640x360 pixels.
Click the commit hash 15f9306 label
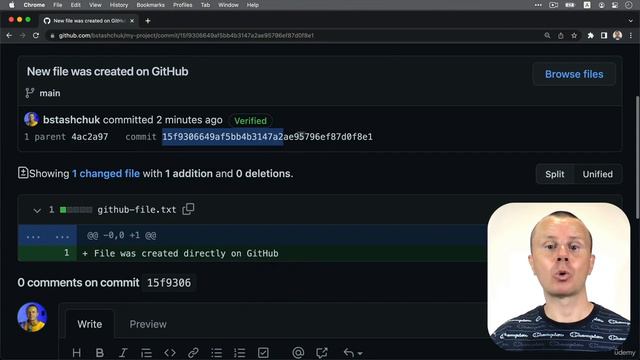[169, 282]
